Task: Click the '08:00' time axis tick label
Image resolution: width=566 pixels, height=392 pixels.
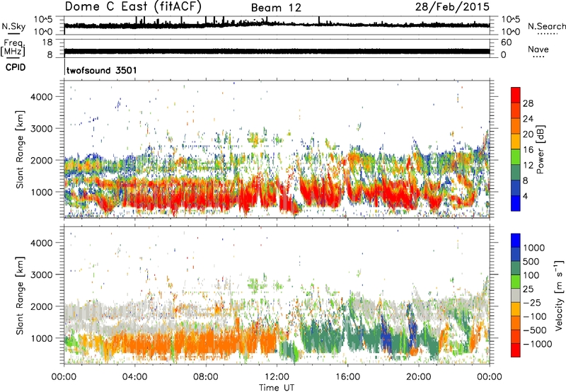Action: 206,377
